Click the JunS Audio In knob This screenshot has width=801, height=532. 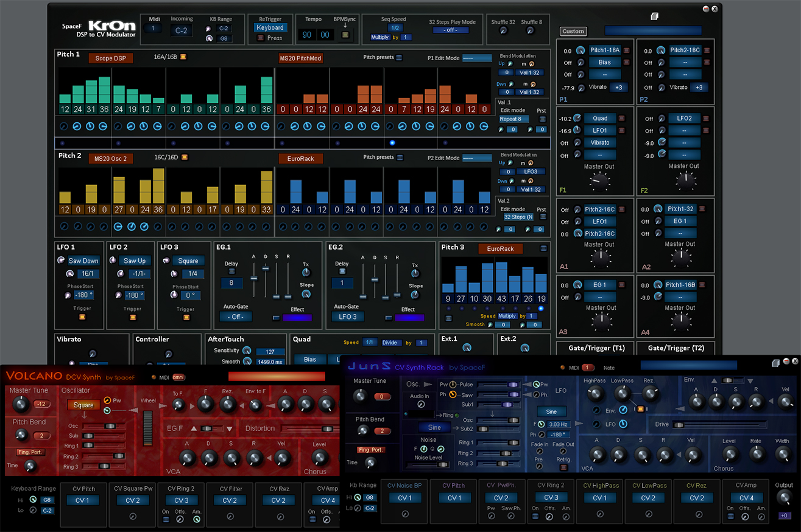[x=421, y=404]
